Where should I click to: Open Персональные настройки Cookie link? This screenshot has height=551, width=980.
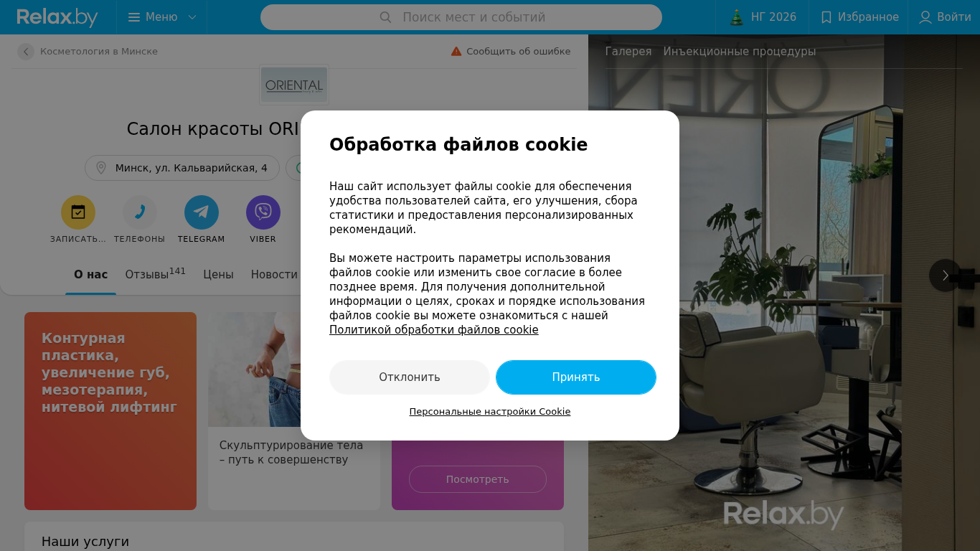point(490,412)
